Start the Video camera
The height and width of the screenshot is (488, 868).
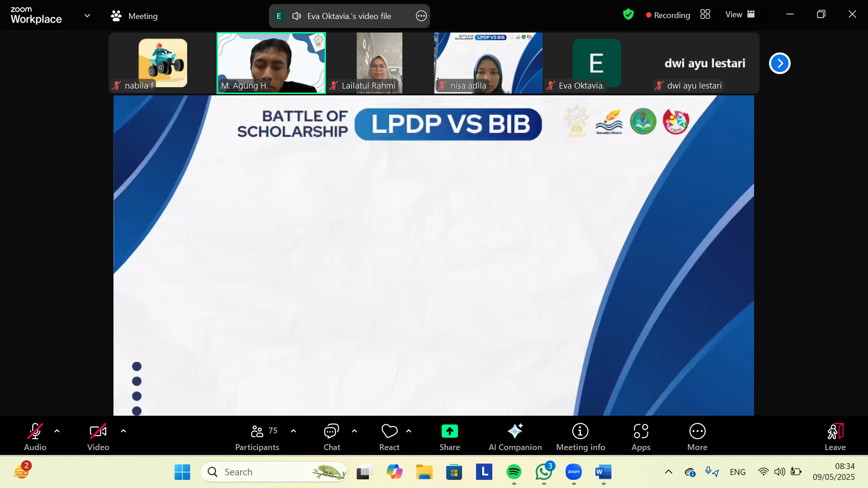click(x=98, y=432)
